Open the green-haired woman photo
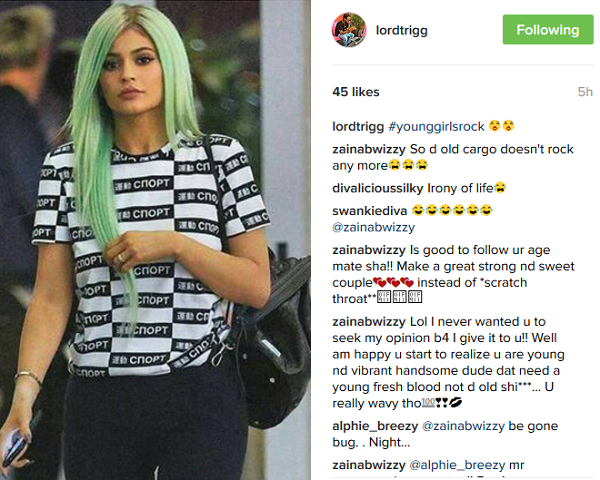Screen dimensions: 600x480 point(155,240)
